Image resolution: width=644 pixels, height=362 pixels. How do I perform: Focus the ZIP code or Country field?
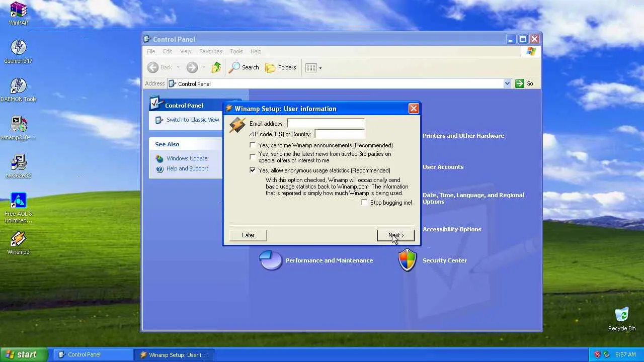340,134
